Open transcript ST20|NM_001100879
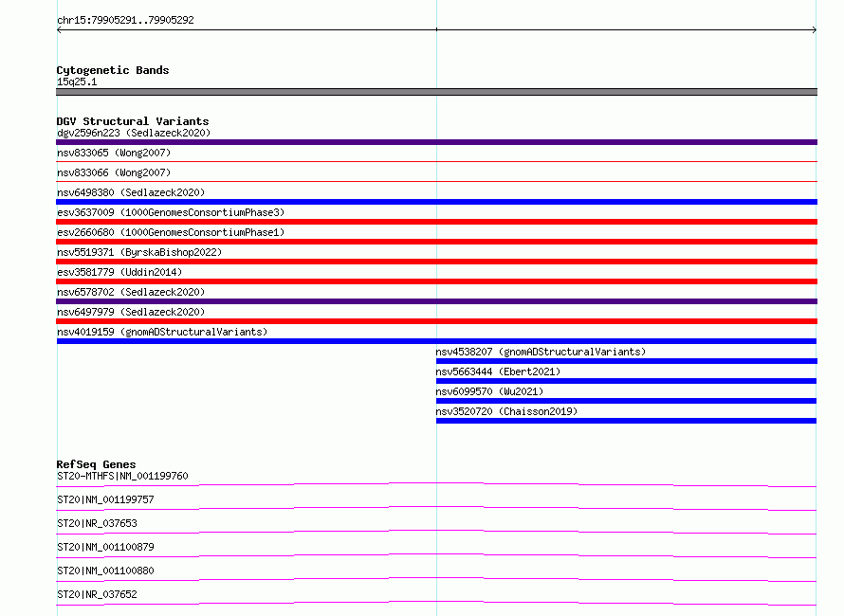Screen dimensions: 844x616 tap(105, 547)
